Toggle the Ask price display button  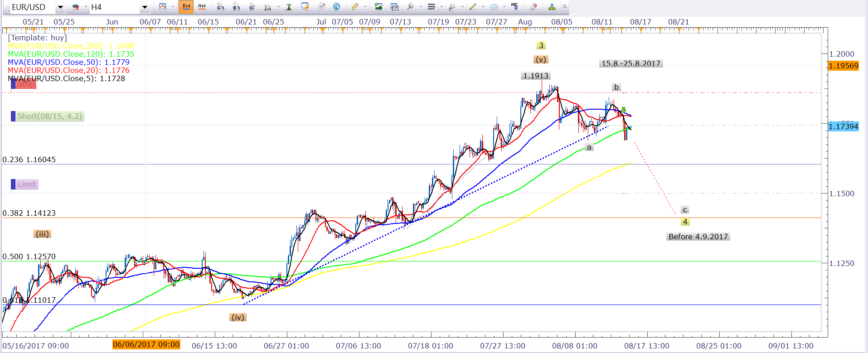(202, 7)
